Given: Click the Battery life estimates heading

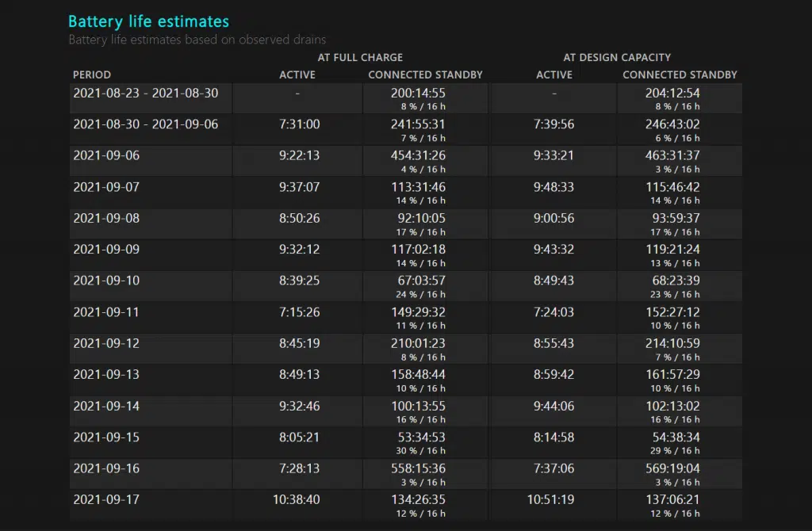Looking at the screenshot, I should coord(148,21).
